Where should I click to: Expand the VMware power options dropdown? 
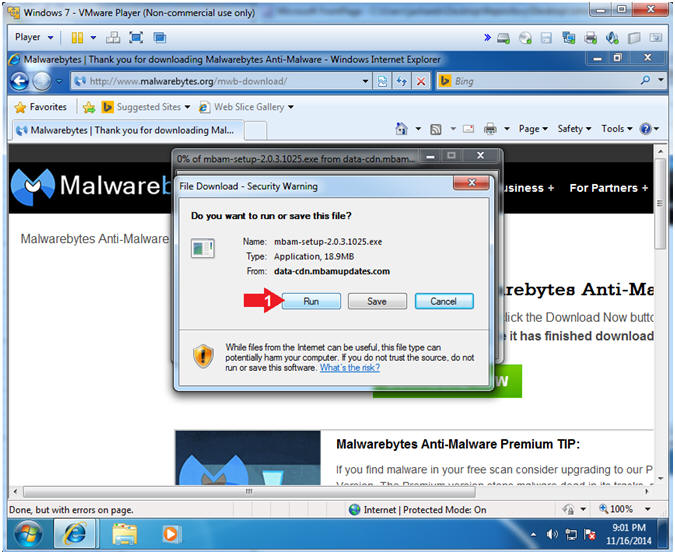[x=93, y=38]
